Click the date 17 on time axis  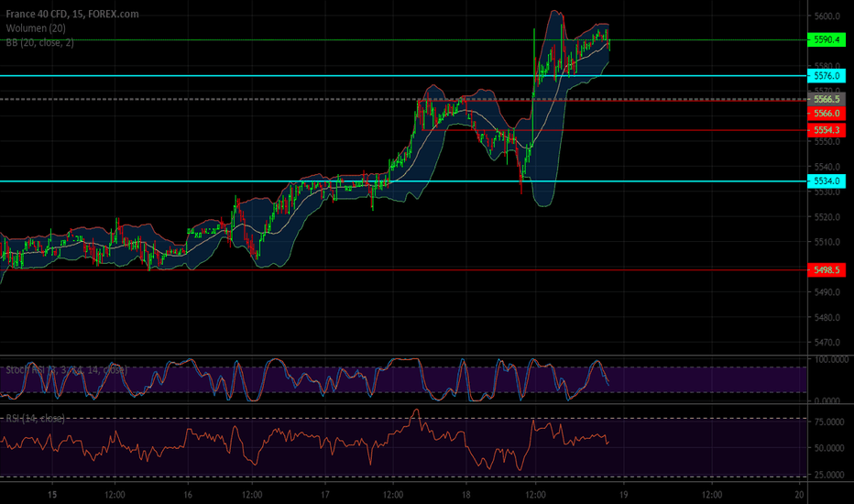click(324, 495)
